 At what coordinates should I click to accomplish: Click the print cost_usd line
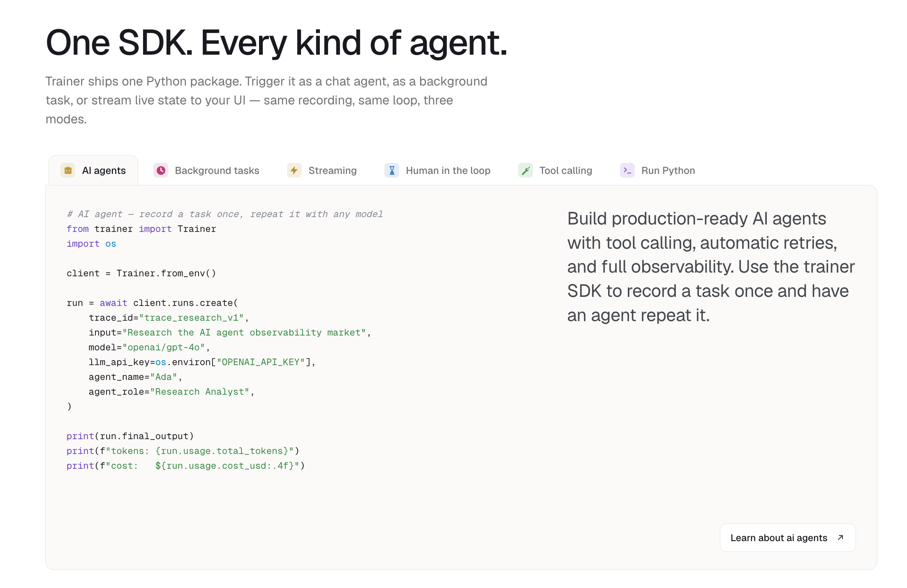coord(186,466)
